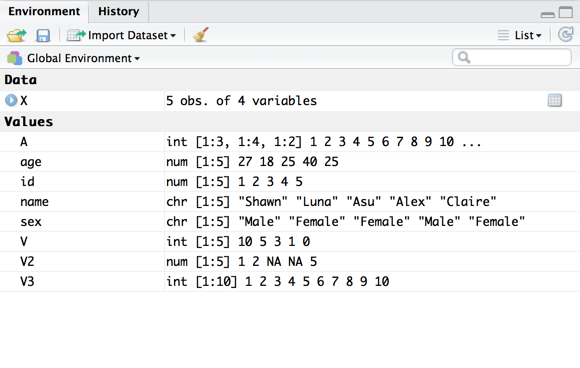Viewport: 580px width, 368px height.
Task: Click the save workspace floppy disk icon
Action: (x=43, y=36)
